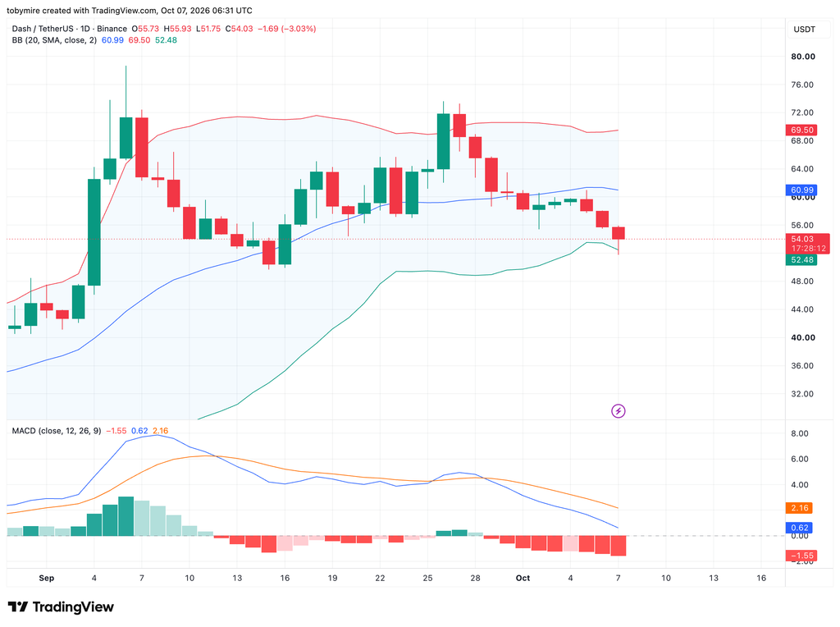Click the MACD legend value -1.55

coord(116,431)
